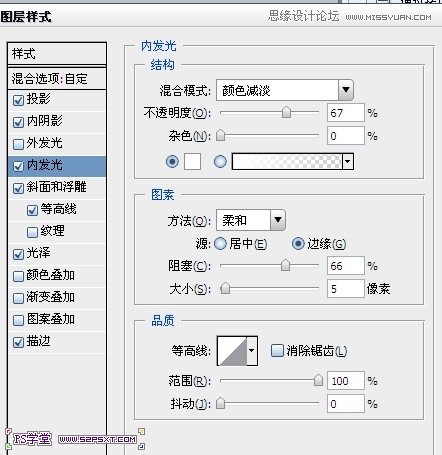The width and height of the screenshot is (442, 455).
Task: Open the 斜面和浮雕 bevel settings row
Action: [x=57, y=188]
